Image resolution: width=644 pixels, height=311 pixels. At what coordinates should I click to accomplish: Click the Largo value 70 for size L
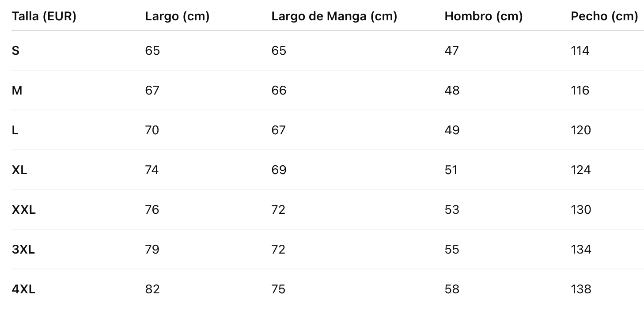(x=152, y=130)
